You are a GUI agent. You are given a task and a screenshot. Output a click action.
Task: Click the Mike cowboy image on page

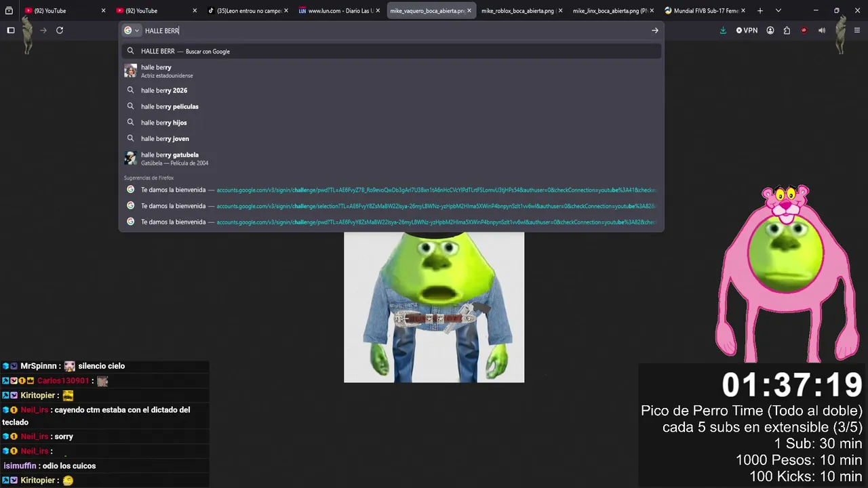pos(434,307)
